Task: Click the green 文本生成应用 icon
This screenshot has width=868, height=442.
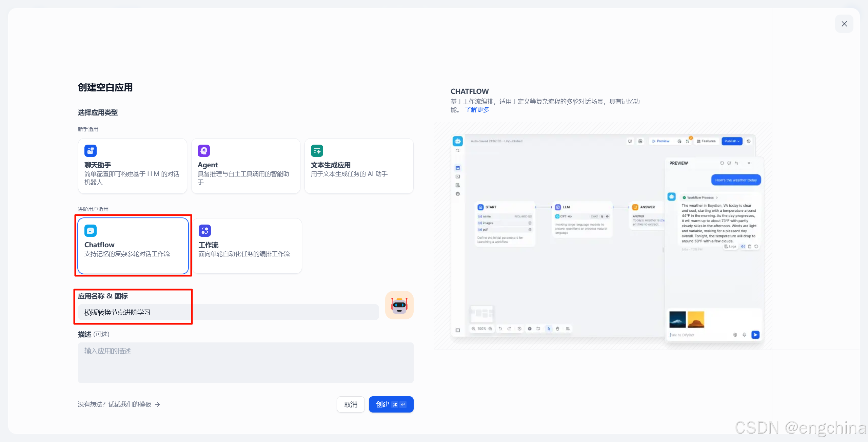Action: (317, 151)
